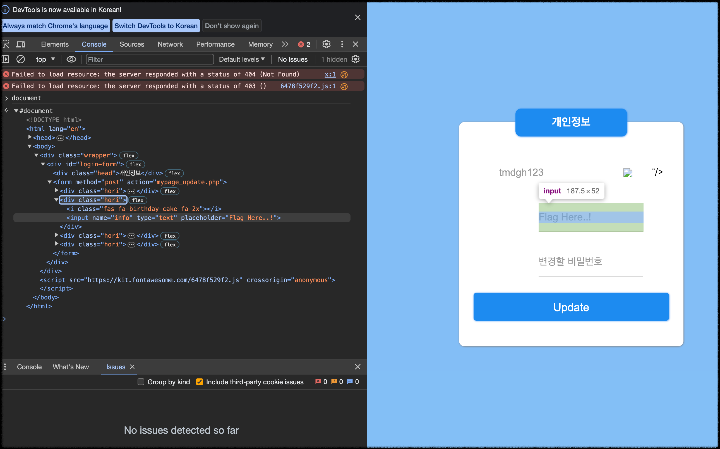This screenshot has width=720, height=449.
Task: Click the 개인정보 header label
Action: [x=571, y=122]
